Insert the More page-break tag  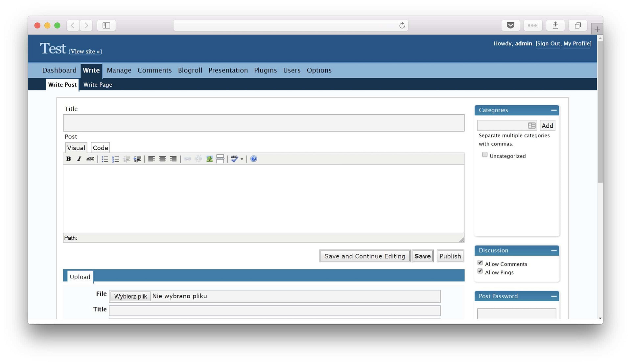[x=220, y=159]
